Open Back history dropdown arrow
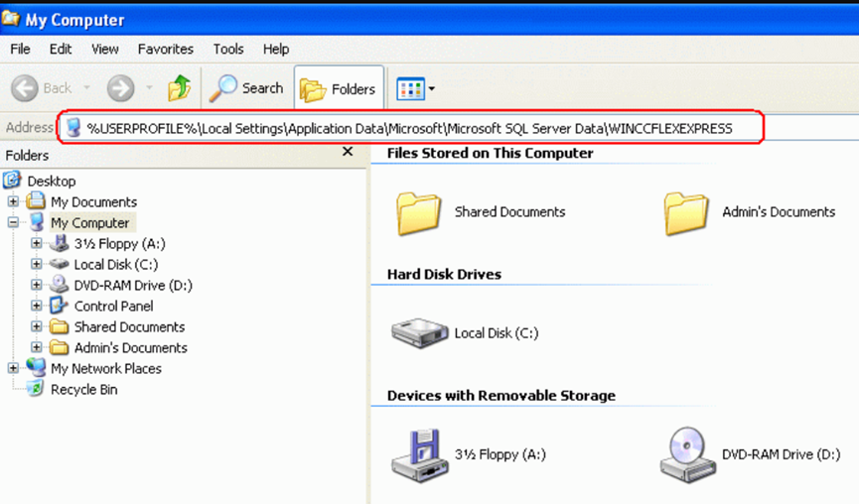Viewport: 859px width, 504px height. (86, 87)
